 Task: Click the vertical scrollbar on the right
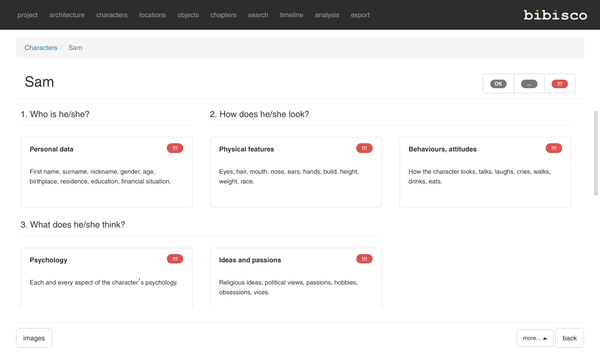[x=595, y=153]
